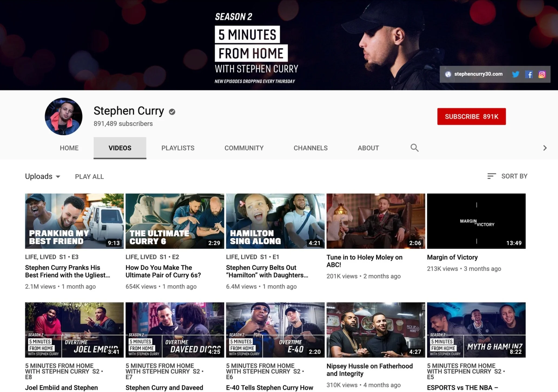Switch to the Playlists tab
Screen dimensions: 558x392
tap(178, 148)
